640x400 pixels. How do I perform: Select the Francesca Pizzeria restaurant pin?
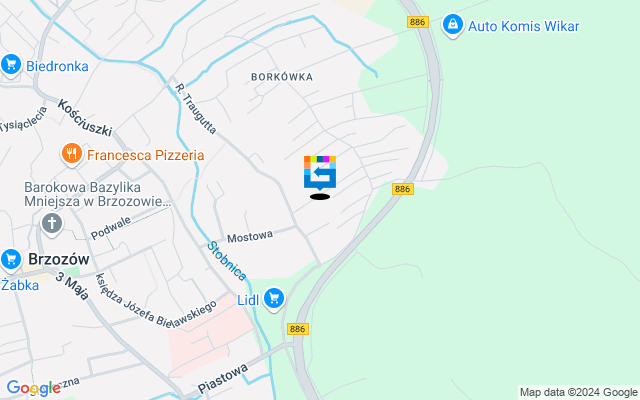pos(72,155)
